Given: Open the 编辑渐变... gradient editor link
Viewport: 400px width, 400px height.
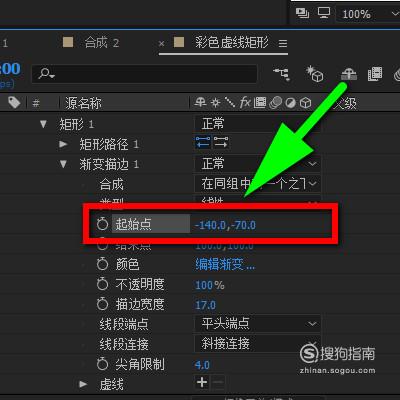Looking at the screenshot, I should (x=225, y=265).
